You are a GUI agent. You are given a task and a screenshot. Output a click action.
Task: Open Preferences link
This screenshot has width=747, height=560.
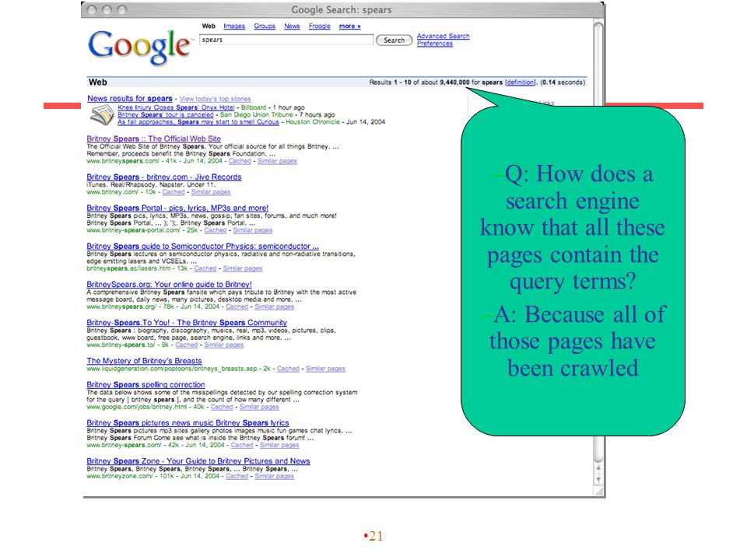pyautogui.click(x=435, y=44)
